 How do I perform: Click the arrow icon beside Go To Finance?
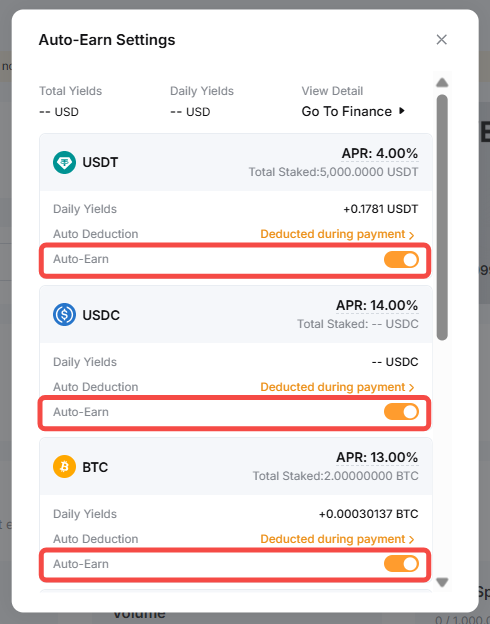coord(402,111)
